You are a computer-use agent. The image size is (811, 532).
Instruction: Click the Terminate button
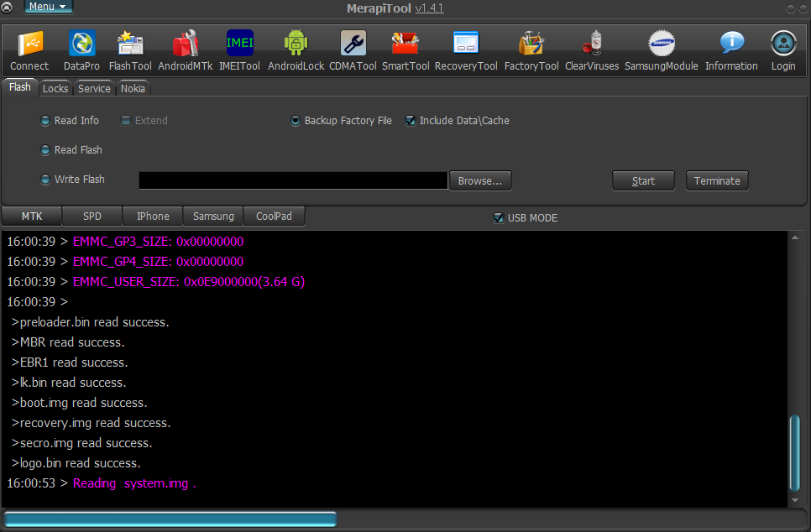tap(717, 181)
